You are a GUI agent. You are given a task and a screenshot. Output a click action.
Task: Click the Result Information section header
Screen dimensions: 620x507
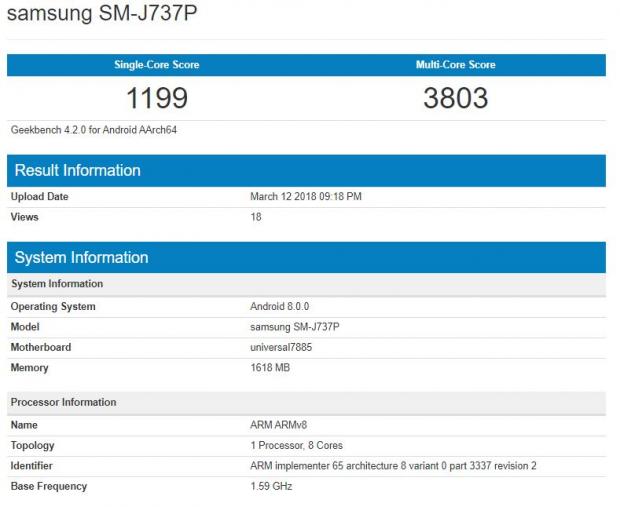pos(77,171)
